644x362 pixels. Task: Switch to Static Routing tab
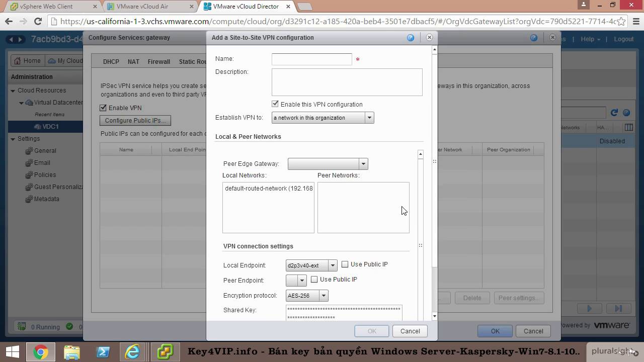pos(193,62)
